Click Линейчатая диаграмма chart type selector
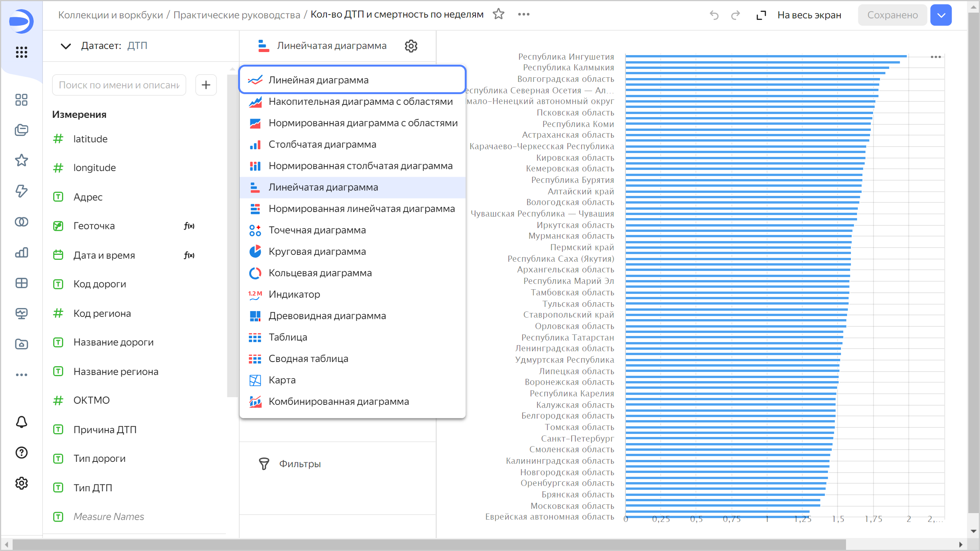This screenshot has height=551, width=980. [332, 46]
